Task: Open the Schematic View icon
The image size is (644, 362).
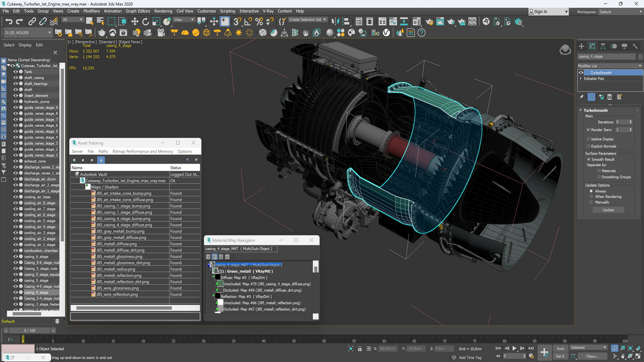Action: pyautogui.click(x=404, y=22)
